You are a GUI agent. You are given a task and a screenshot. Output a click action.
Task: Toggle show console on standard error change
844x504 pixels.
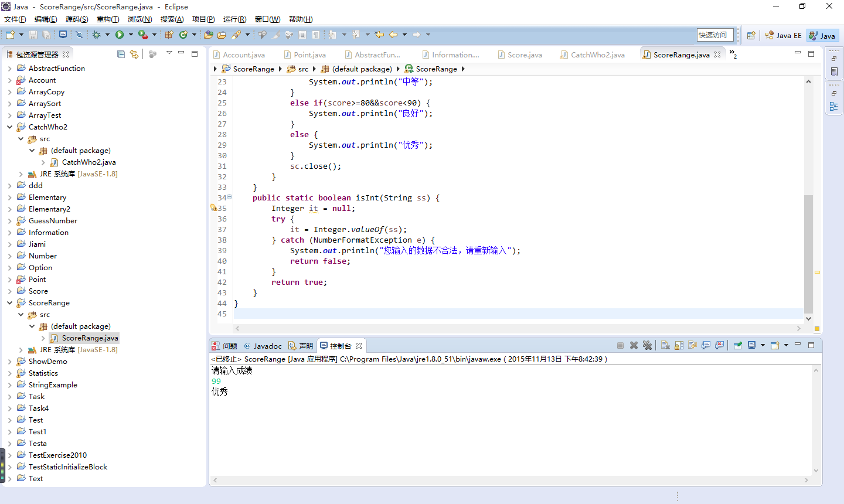coord(720,345)
